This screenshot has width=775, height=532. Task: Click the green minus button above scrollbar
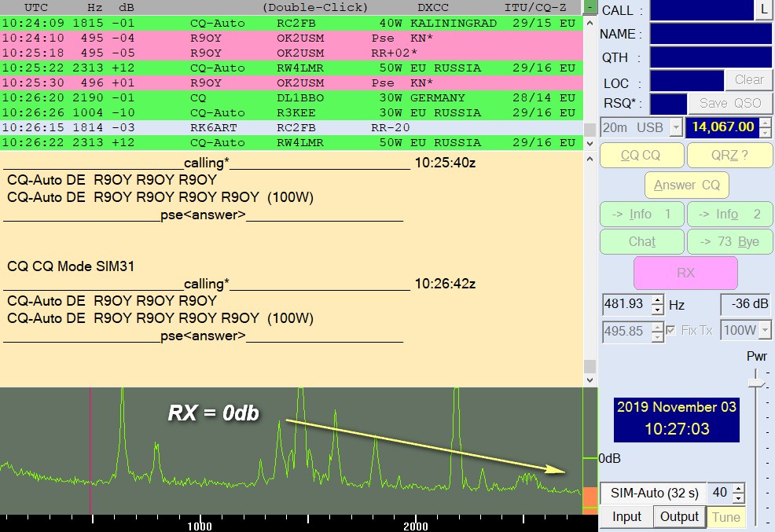[x=590, y=7]
